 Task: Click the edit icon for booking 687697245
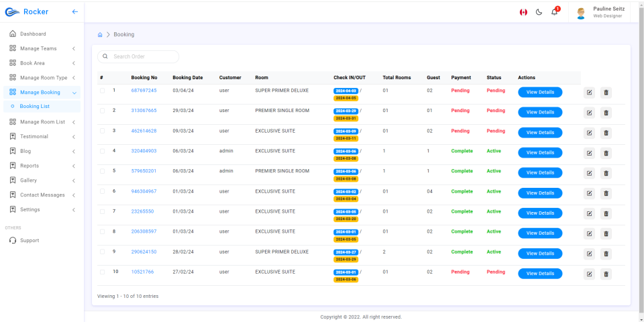pos(589,93)
